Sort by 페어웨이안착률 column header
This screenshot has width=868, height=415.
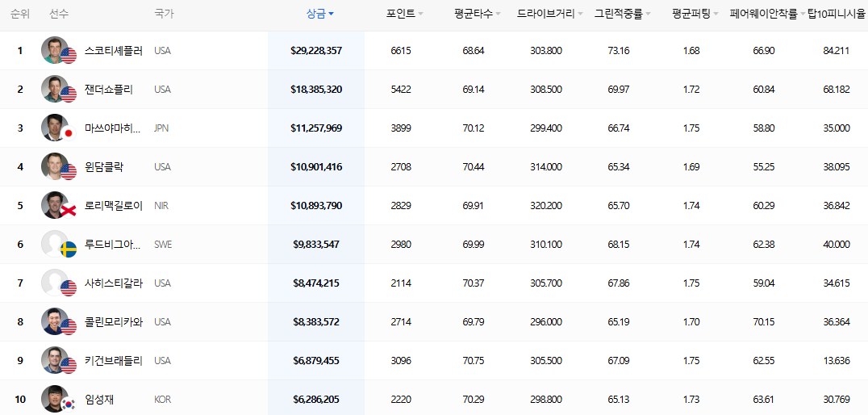(x=767, y=14)
